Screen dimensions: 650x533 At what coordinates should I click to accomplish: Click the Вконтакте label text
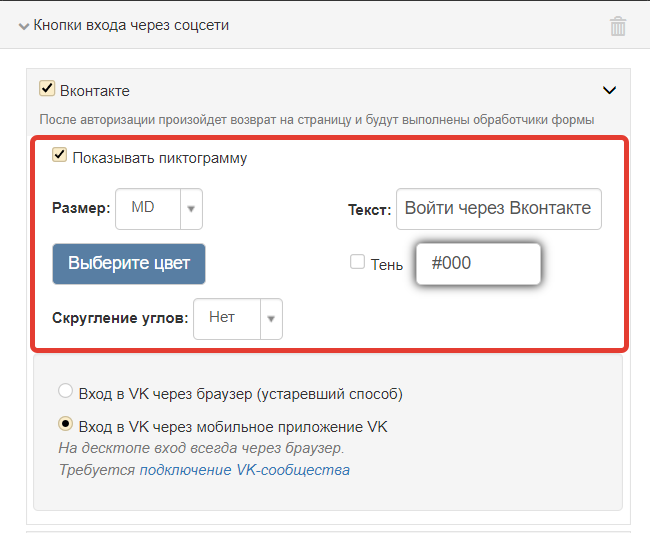(95, 91)
